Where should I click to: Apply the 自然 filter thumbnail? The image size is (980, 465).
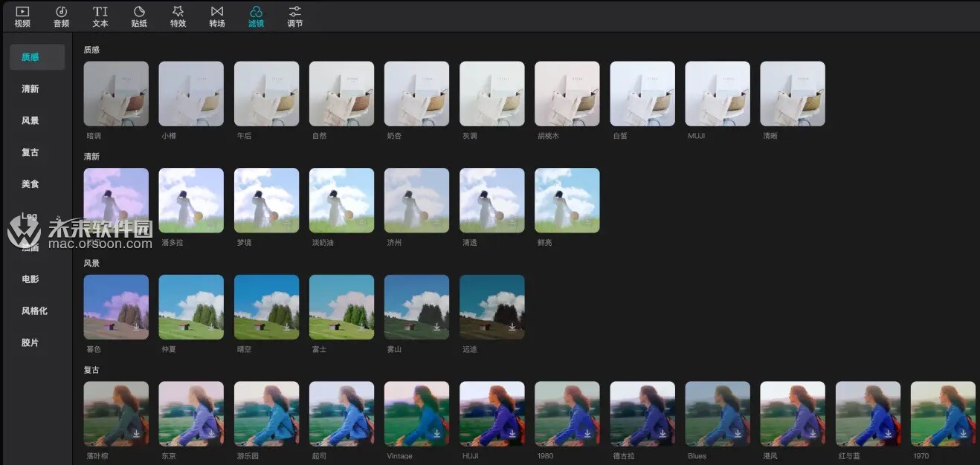coord(341,94)
